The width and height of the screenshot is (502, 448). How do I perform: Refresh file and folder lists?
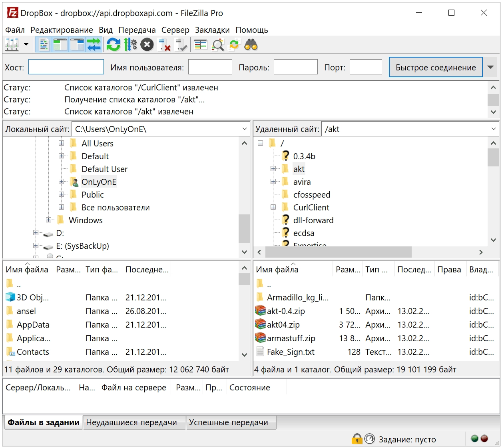114,44
